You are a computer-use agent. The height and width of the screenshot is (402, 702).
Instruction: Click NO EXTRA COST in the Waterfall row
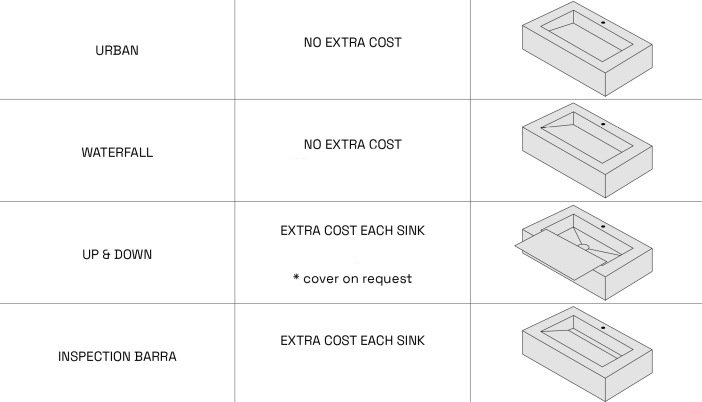(352, 145)
